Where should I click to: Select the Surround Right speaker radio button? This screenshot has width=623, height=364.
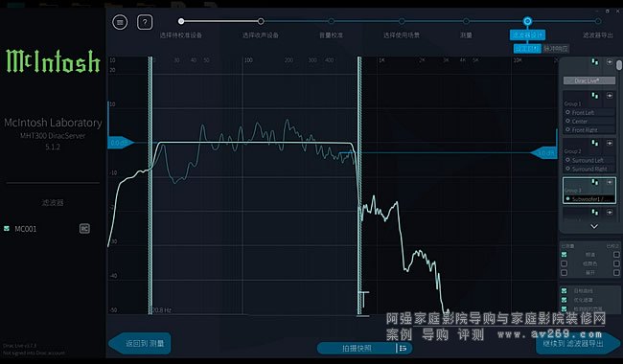click(x=567, y=169)
